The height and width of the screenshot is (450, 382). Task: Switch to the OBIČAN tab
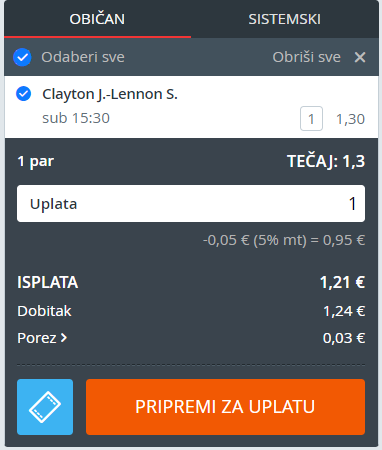coord(97,19)
